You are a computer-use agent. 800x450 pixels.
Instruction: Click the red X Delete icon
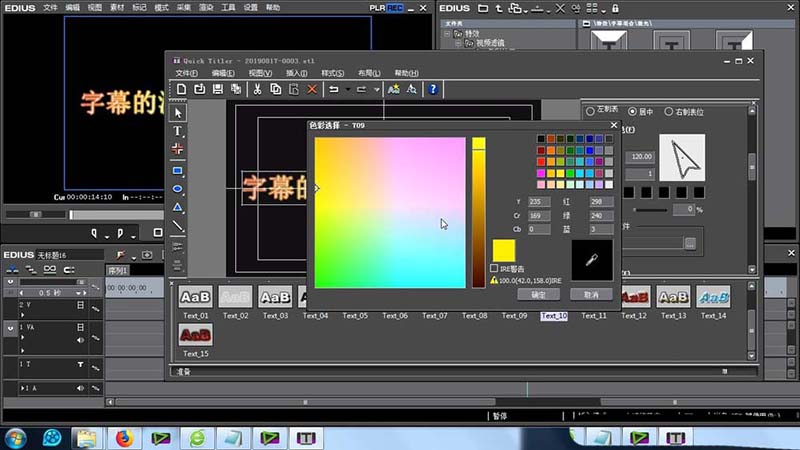(x=312, y=89)
